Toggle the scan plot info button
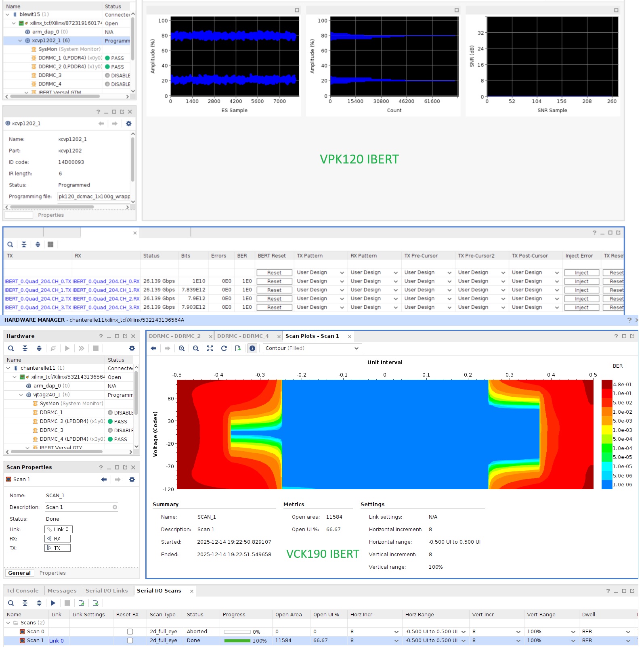 (x=252, y=348)
